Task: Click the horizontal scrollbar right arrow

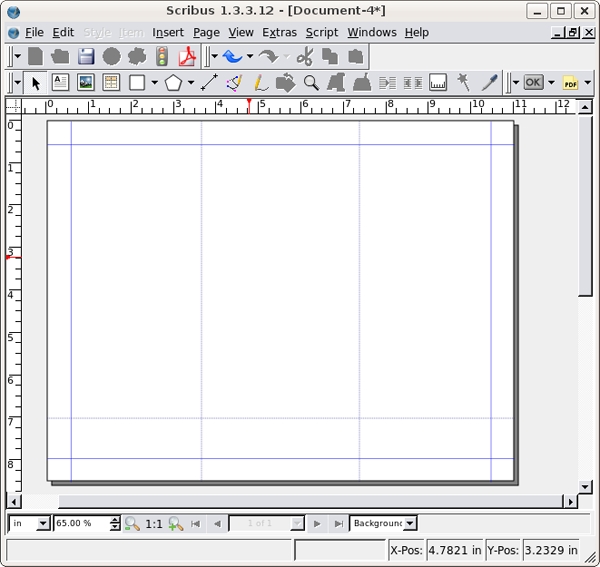Action: coord(571,501)
